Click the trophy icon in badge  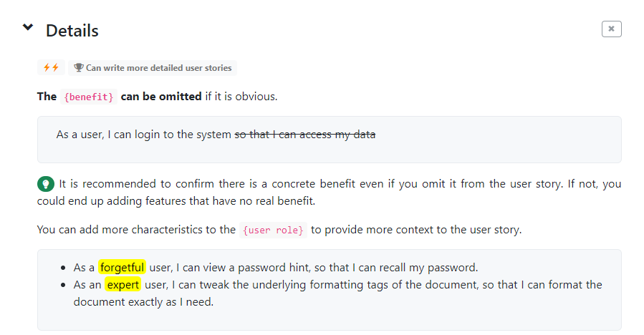coord(79,67)
